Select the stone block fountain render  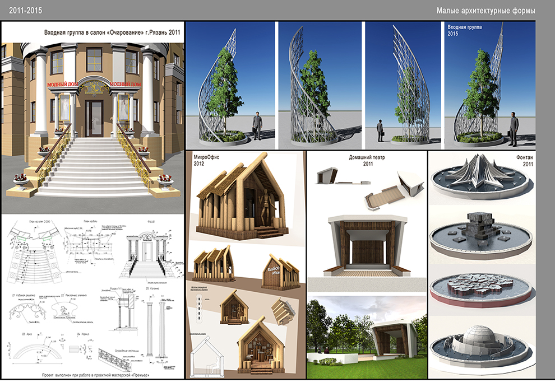481,236
